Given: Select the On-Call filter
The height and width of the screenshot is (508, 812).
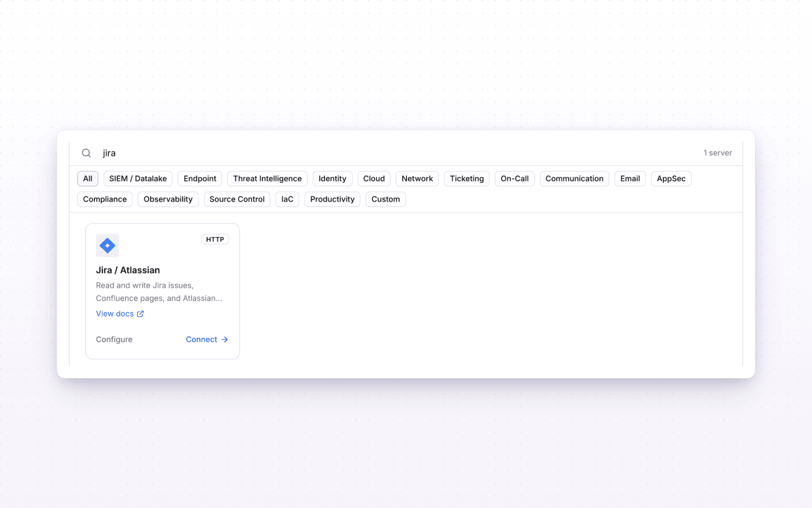Looking at the screenshot, I should [x=514, y=179].
